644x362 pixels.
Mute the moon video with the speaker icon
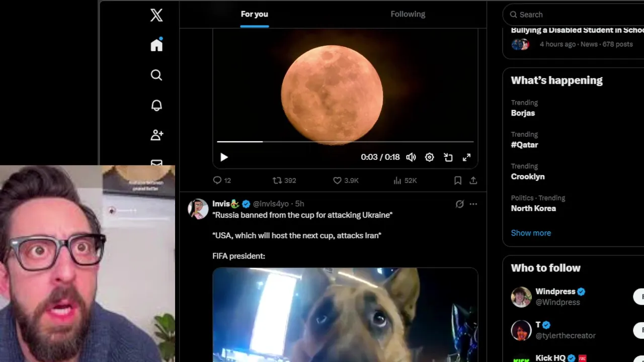pyautogui.click(x=411, y=157)
